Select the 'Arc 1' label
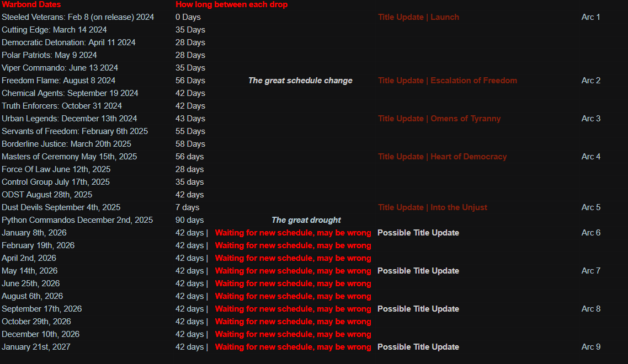The height and width of the screenshot is (364, 628). tap(591, 17)
